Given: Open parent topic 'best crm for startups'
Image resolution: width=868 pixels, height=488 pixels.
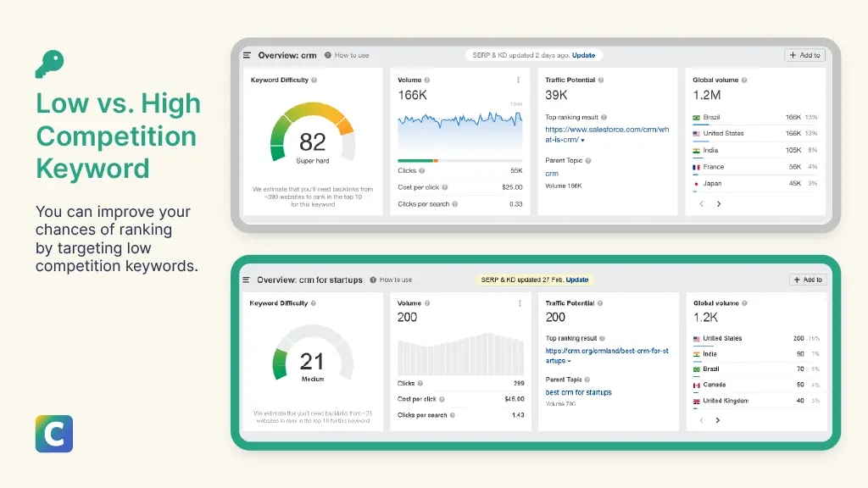Looking at the screenshot, I should click(x=578, y=392).
